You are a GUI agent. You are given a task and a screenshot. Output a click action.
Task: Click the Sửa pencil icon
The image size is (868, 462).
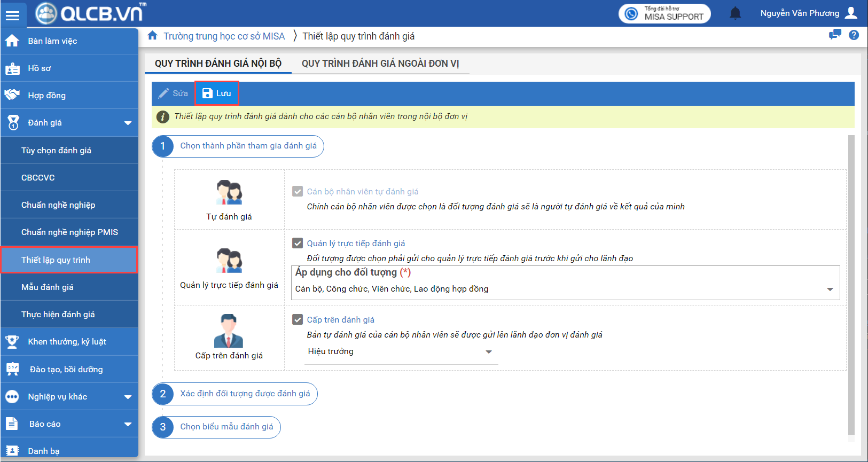tap(164, 93)
